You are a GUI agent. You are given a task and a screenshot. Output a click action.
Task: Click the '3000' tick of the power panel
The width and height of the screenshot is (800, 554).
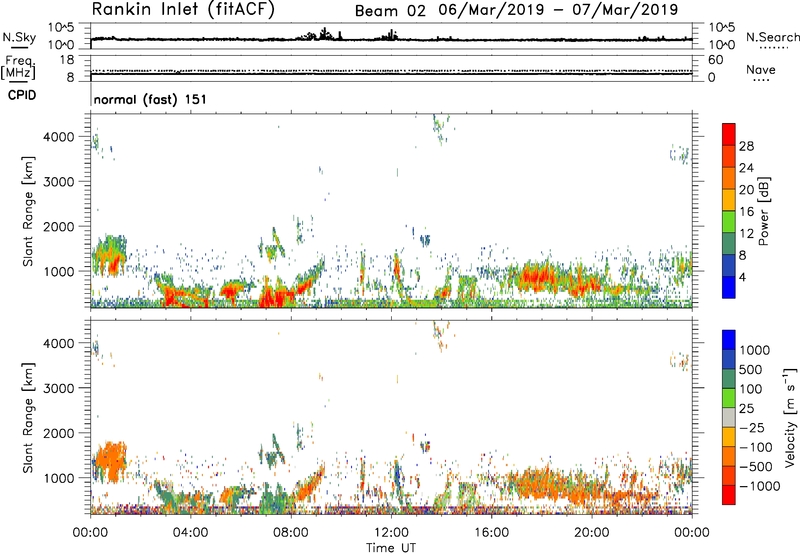coord(59,182)
